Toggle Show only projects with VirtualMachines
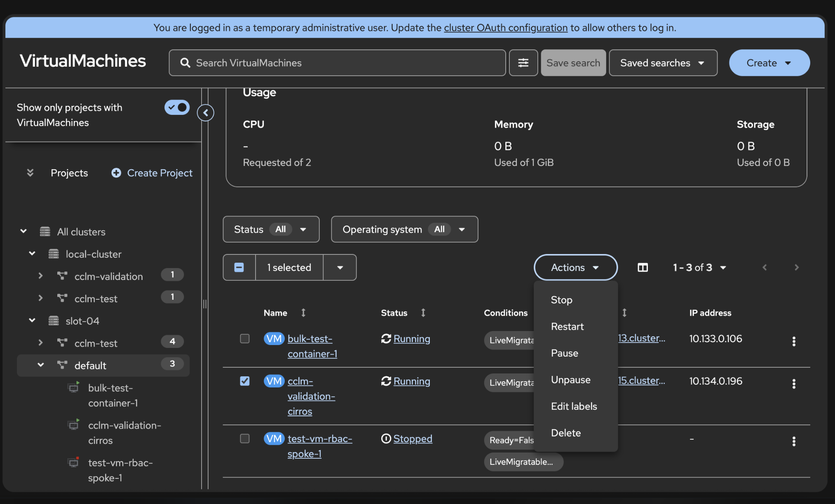The height and width of the screenshot is (504, 835). pos(177,107)
